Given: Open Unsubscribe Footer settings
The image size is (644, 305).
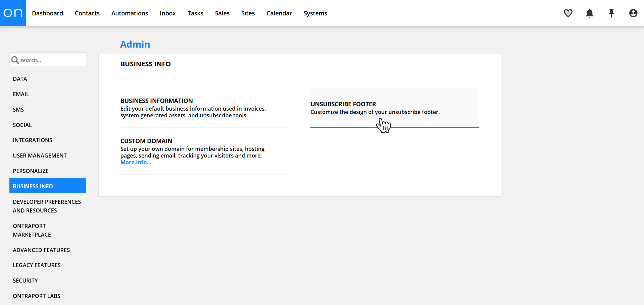Looking at the screenshot, I should (394, 108).
